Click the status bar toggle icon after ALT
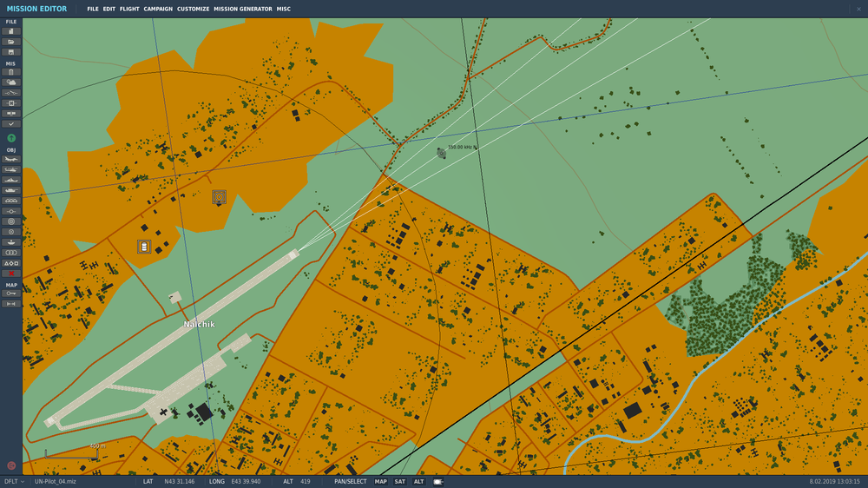The width and height of the screenshot is (868, 488). 437,482
